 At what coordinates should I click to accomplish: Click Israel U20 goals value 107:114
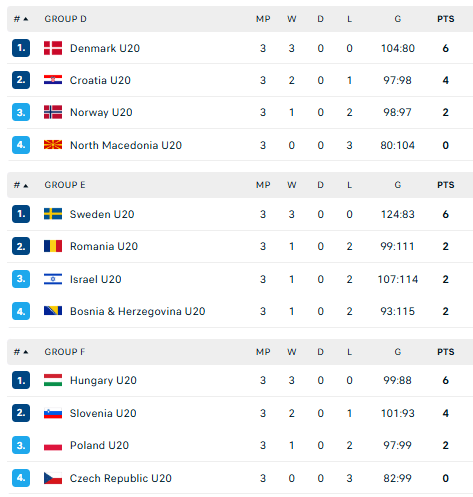pyautogui.click(x=397, y=279)
